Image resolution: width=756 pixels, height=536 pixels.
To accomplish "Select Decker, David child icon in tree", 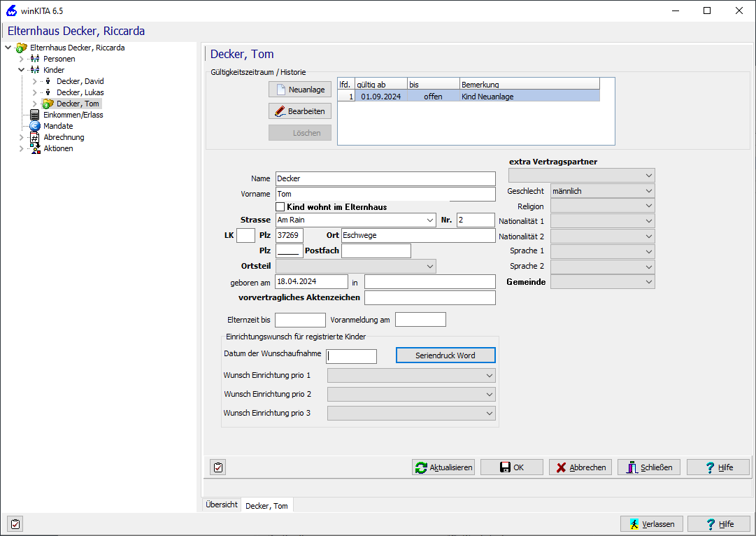I will coord(48,81).
